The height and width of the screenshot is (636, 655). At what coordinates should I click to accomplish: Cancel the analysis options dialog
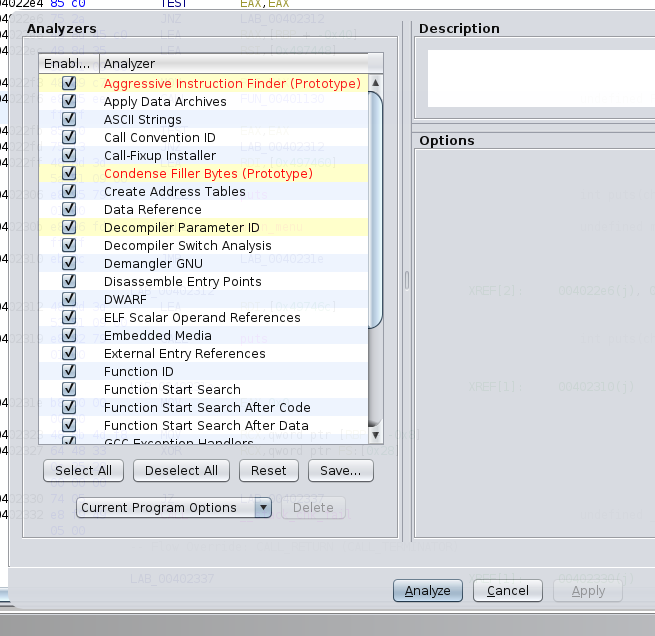[507, 591]
